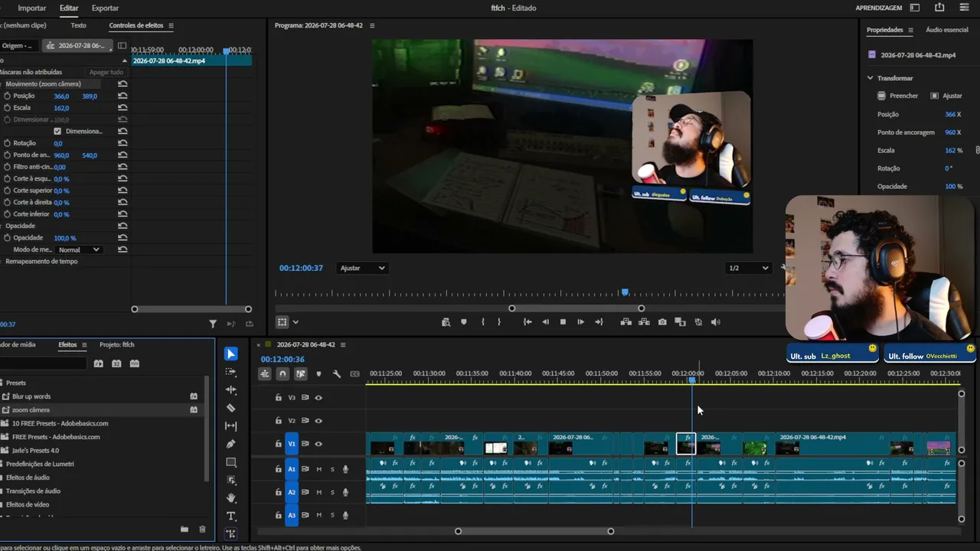Solo audio track A2
Image resolution: width=980 pixels, height=551 pixels.
332,492
